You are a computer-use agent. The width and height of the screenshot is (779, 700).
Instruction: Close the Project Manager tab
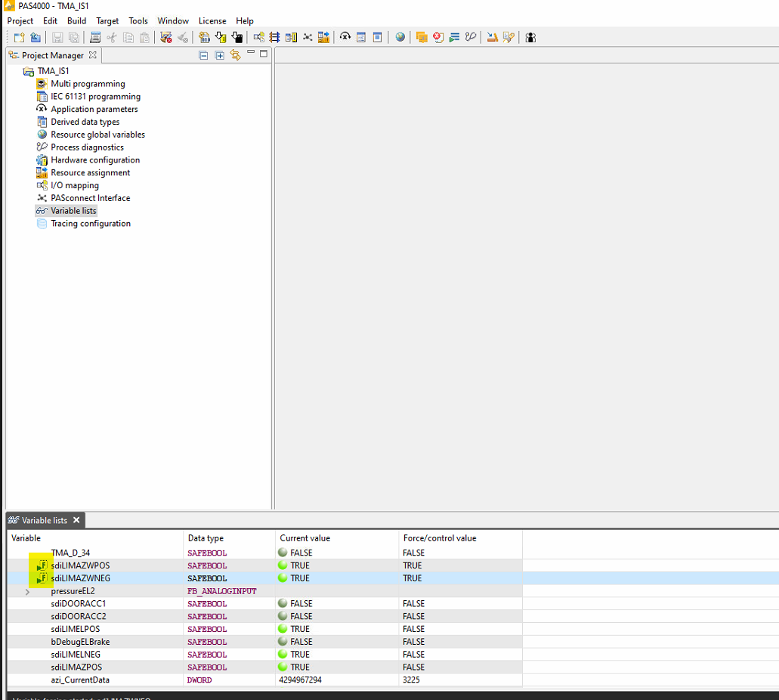[92, 55]
